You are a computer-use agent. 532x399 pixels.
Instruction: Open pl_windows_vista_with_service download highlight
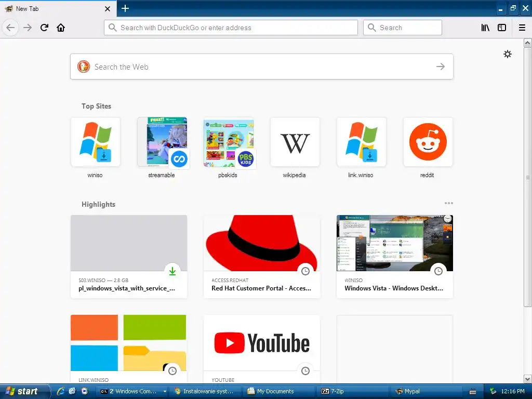(x=129, y=257)
